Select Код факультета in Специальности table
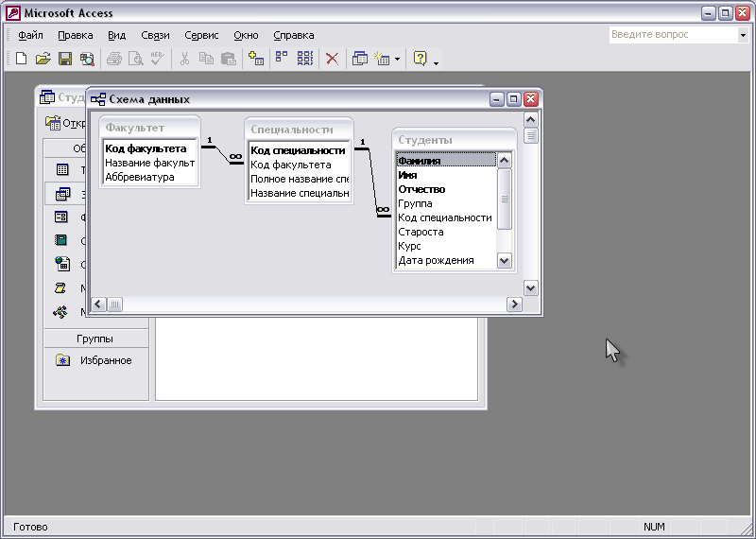Viewport: 756px width, 539px height. tap(300, 165)
